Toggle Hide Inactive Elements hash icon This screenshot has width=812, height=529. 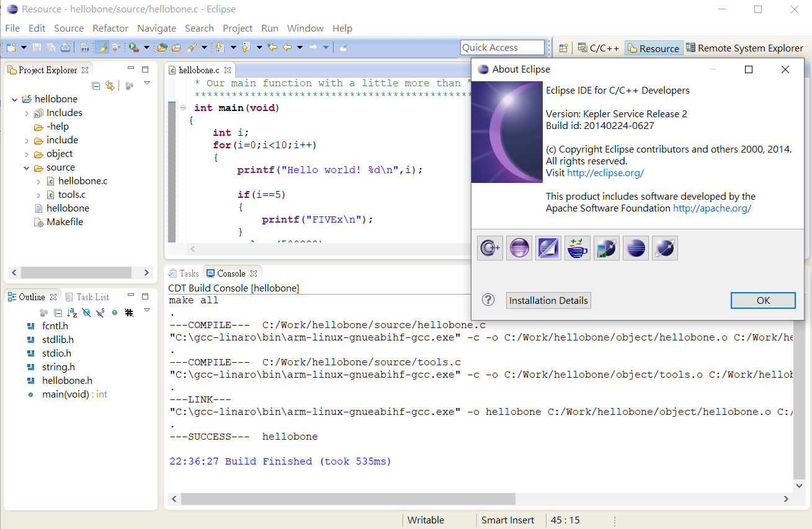point(129,313)
